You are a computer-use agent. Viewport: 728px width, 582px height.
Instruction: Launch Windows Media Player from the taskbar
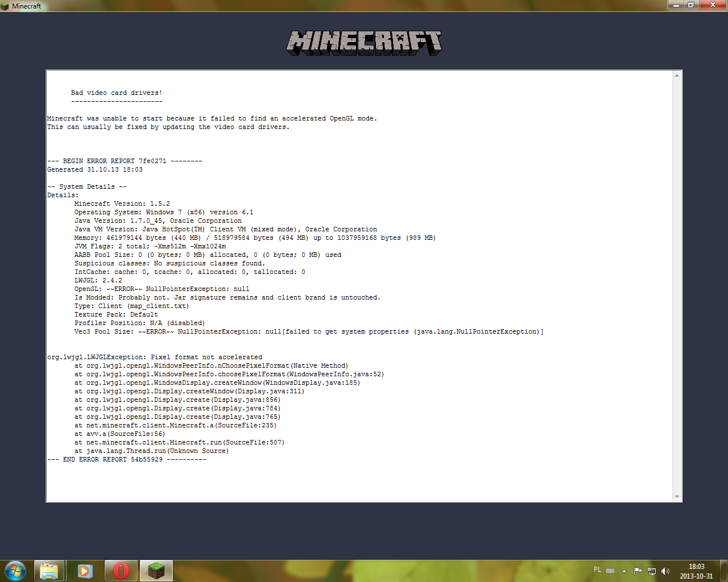[85, 571]
